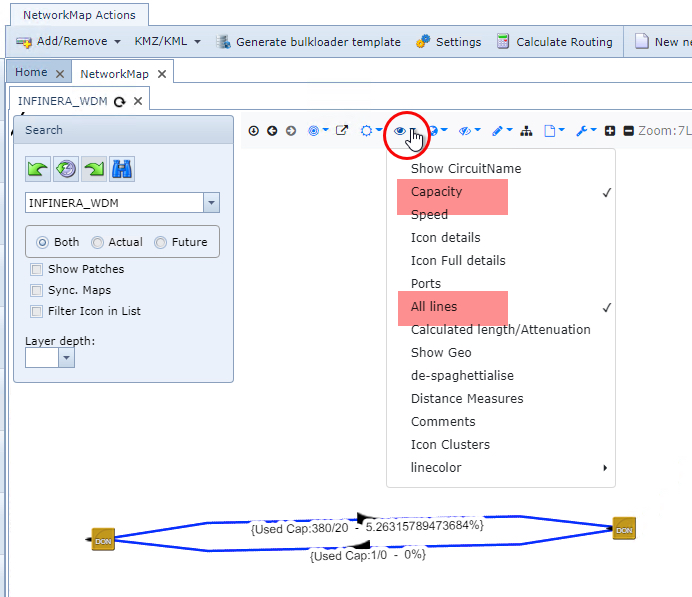The height and width of the screenshot is (597, 692).
Task: Select the Future radio button
Action: [x=160, y=242]
